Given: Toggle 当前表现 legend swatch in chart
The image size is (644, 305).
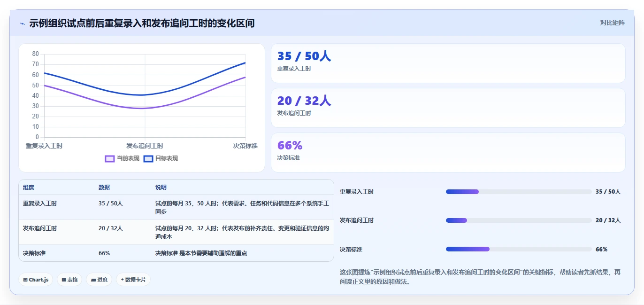Looking at the screenshot, I should (x=110, y=159).
